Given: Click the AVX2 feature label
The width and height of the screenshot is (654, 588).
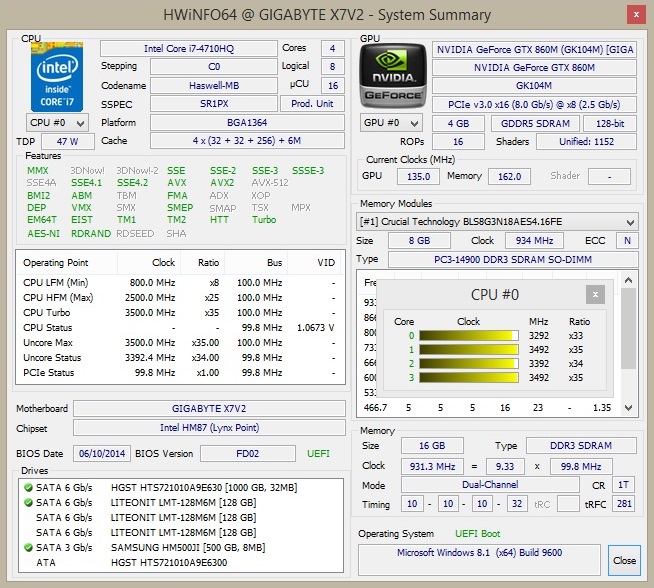Looking at the screenshot, I should pyautogui.click(x=222, y=182).
